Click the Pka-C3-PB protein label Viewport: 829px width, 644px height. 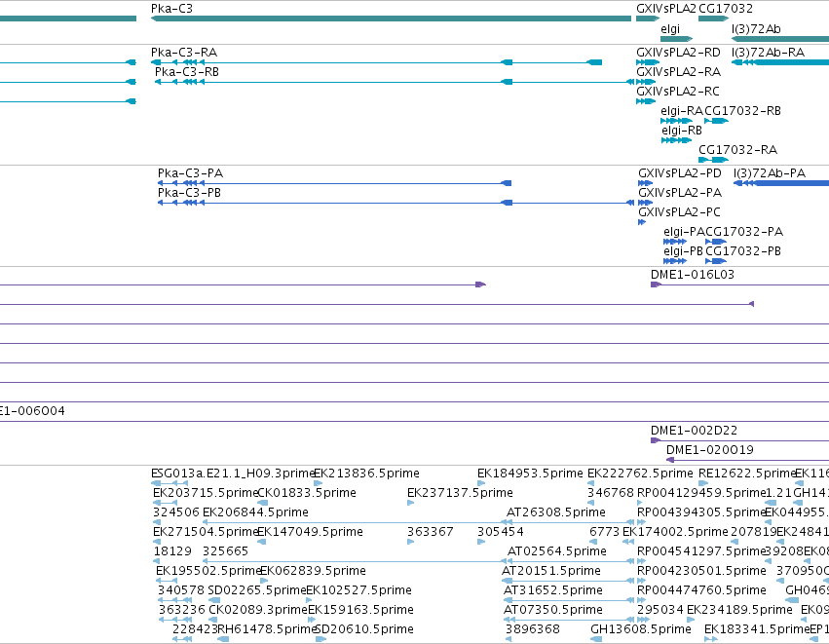[x=189, y=193]
